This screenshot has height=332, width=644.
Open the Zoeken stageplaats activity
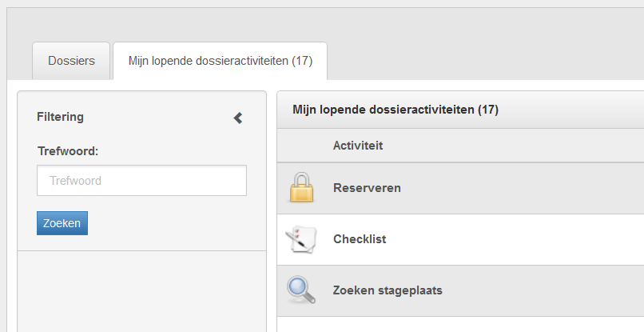click(x=388, y=290)
